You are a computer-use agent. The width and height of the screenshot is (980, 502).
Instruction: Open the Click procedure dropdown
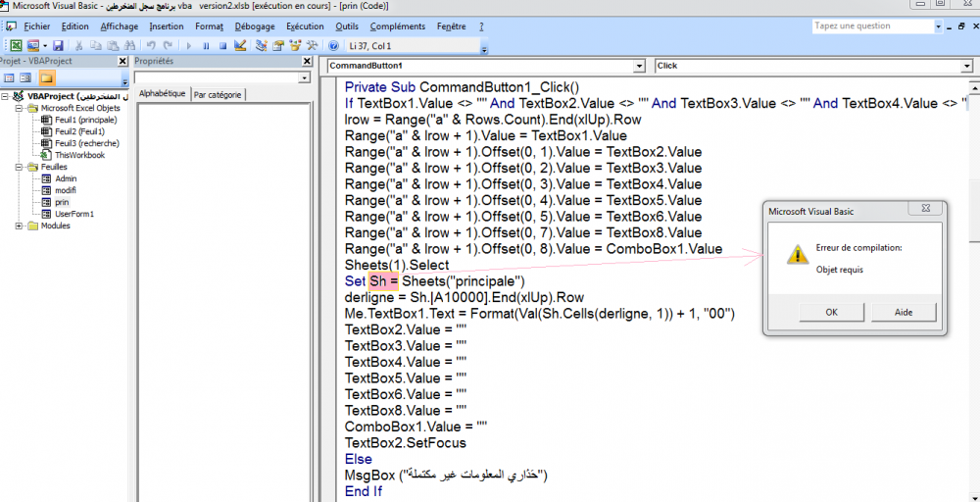966,66
